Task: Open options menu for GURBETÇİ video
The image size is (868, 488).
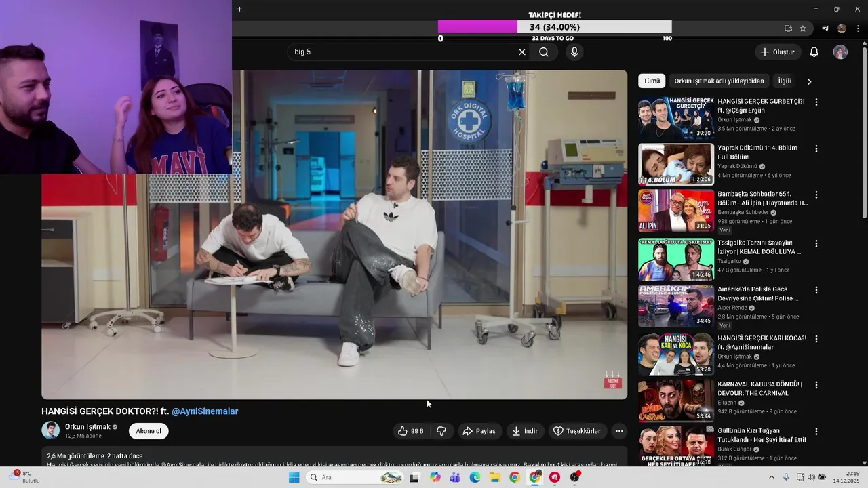Action: (x=816, y=102)
